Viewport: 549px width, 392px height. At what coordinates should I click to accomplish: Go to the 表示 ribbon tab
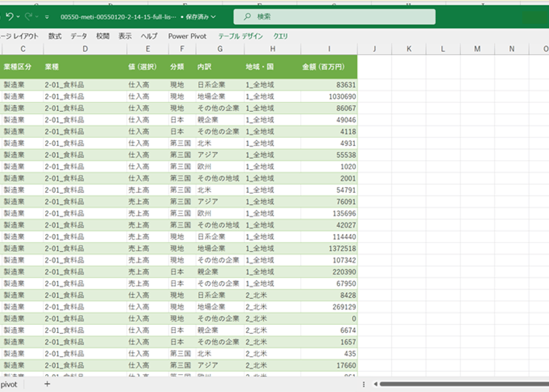[x=125, y=36]
